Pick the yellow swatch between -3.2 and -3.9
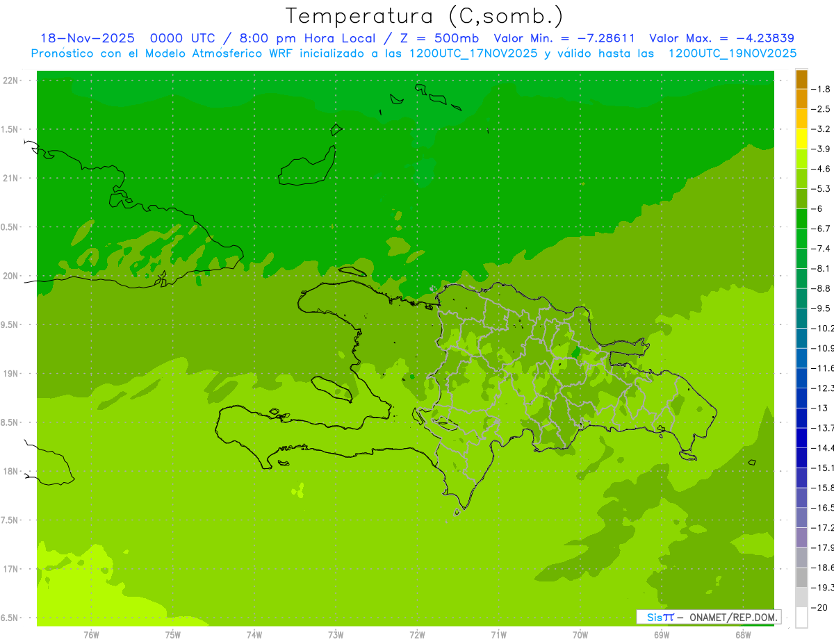The image size is (834, 644). (x=801, y=139)
